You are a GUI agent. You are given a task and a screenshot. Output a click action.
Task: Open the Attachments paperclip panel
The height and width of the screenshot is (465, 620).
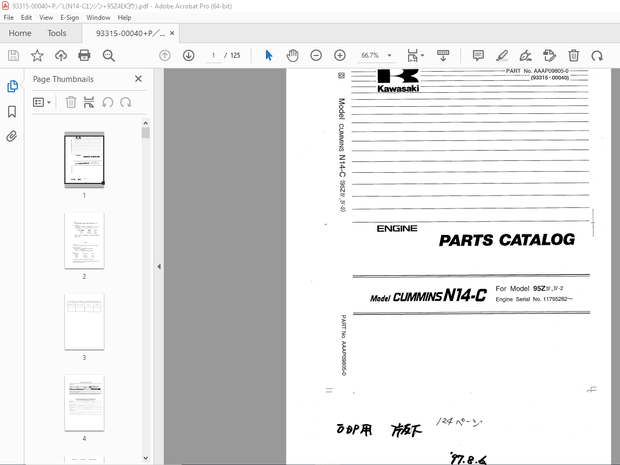tap(12, 136)
